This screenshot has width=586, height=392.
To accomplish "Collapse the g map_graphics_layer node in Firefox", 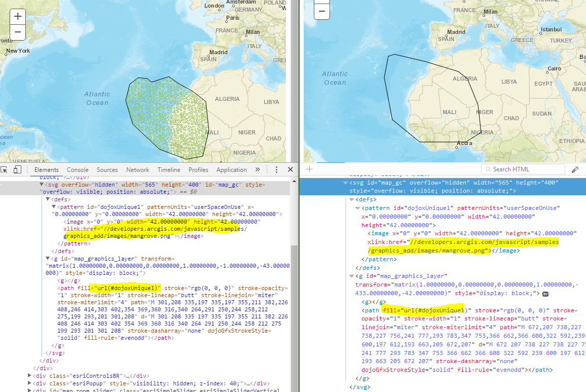I will click(x=351, y=276).
